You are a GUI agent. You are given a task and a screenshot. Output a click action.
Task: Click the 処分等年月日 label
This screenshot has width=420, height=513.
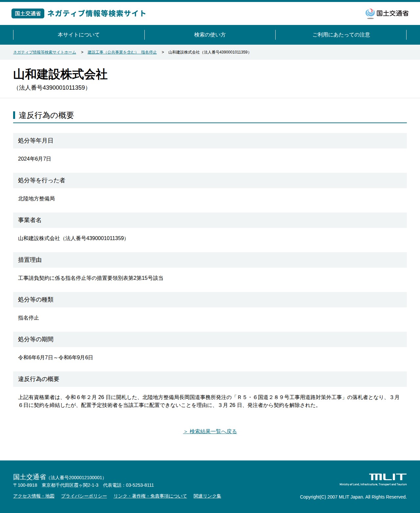(x=36, y=141)
